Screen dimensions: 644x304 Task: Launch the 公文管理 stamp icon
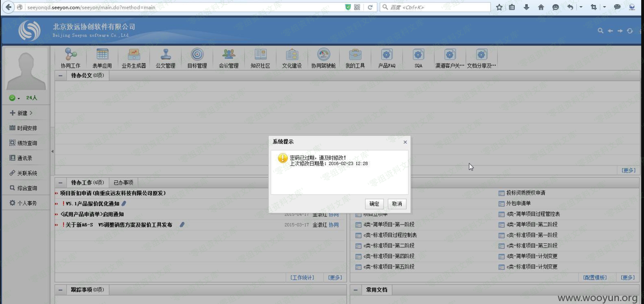[x=165, y=55]
